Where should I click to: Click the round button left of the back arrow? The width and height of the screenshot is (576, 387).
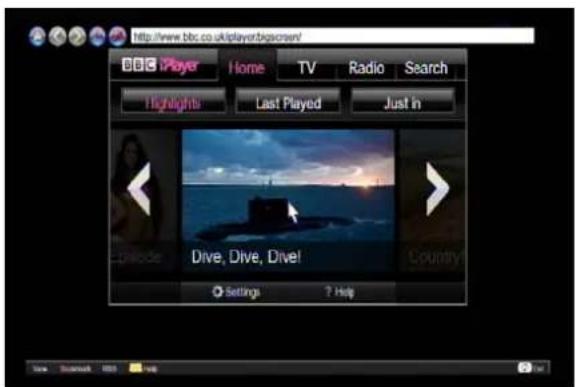click(37, 37)
